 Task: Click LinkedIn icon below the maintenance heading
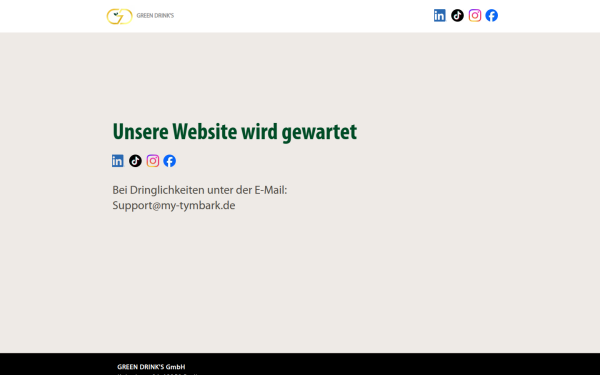pos(118,161)
